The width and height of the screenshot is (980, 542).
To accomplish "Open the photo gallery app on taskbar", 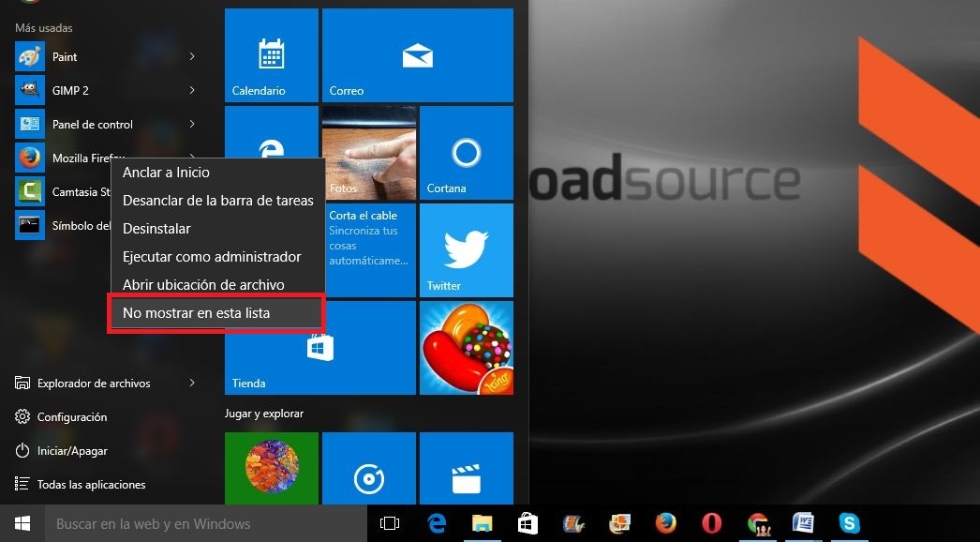I will click(620, 523).
